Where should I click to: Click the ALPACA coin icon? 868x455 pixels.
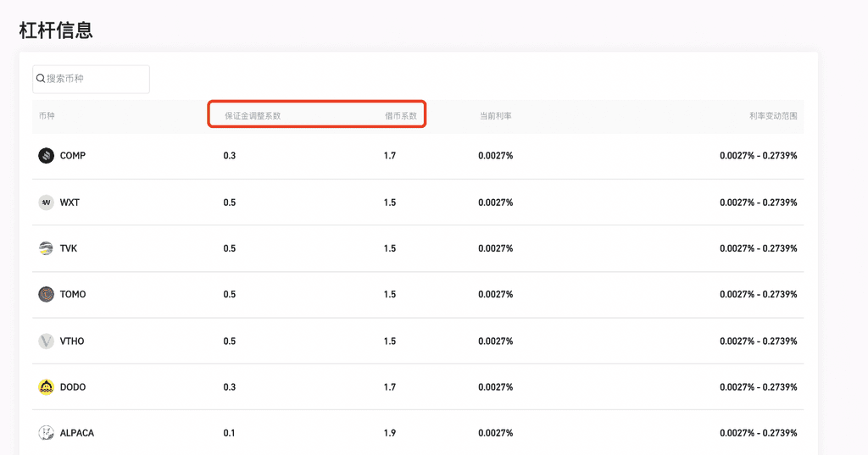click(x=46, y=433)
